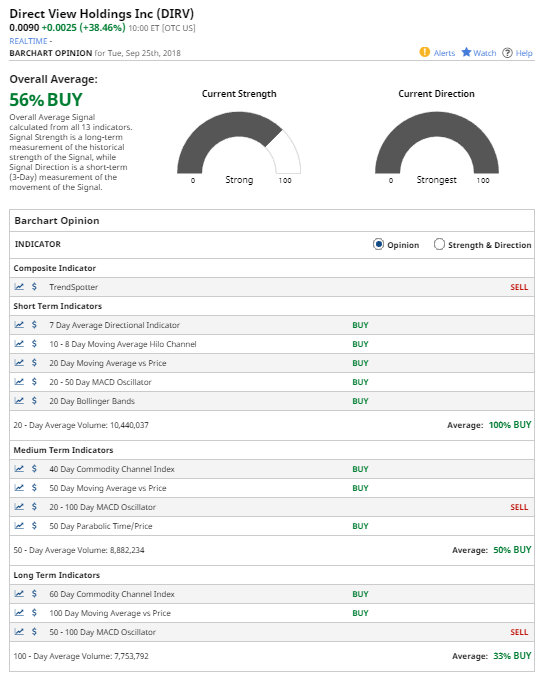
Task: Click the 56% BUY overall average text
Action: [46, 100]
